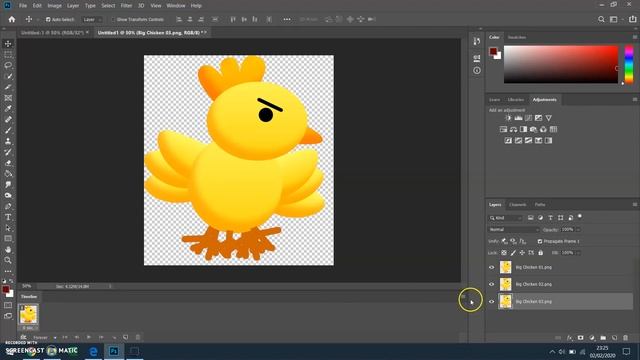Open the File menu
This screenshot has height=360, width=640.
(x=23, y=6)
